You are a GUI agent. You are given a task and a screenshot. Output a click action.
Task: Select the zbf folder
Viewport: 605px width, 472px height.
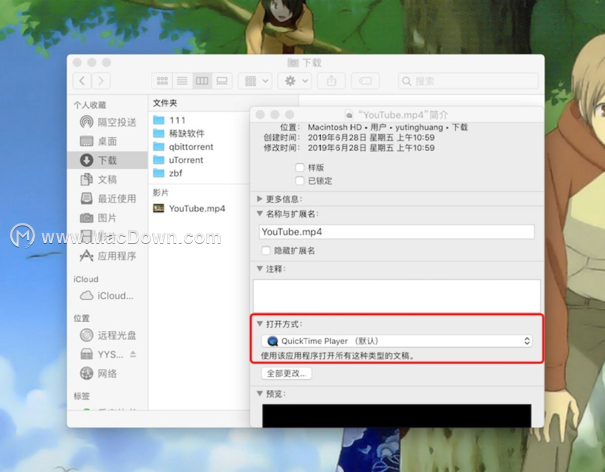point(167,173)
